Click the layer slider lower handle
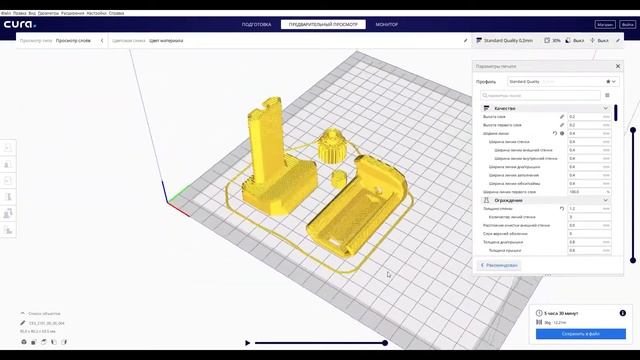 (633, 260)
